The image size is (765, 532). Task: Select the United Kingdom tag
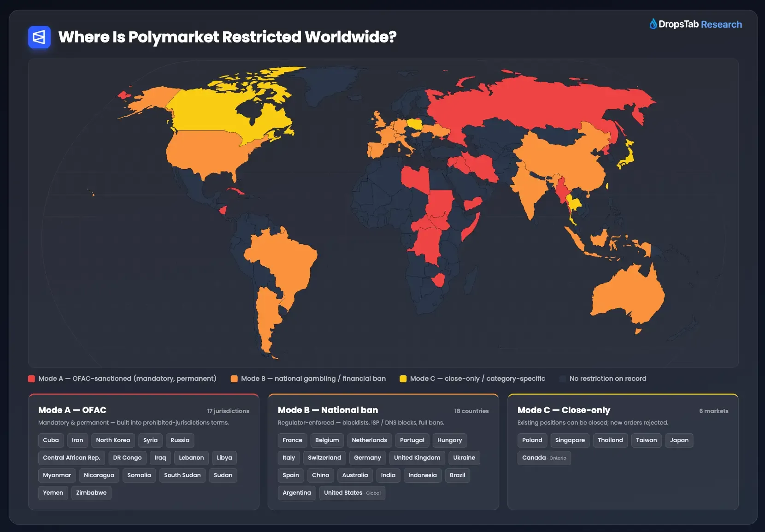pyautogui.click(x=417, y=458)
